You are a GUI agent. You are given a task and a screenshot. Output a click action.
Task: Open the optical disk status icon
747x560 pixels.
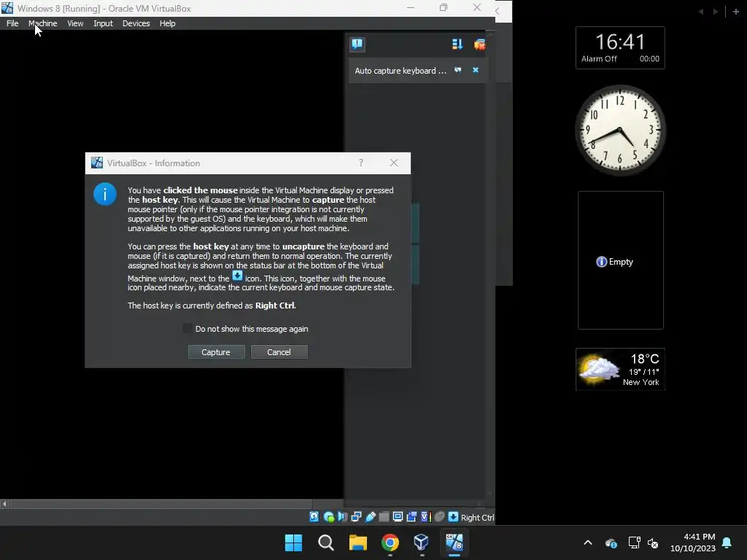329,517
